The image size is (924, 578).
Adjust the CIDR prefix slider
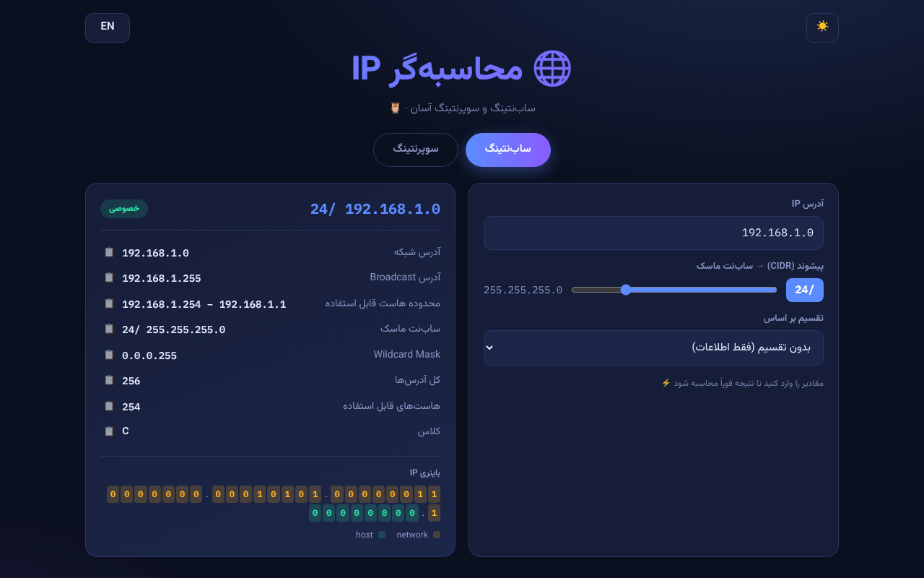coord(674,290)
